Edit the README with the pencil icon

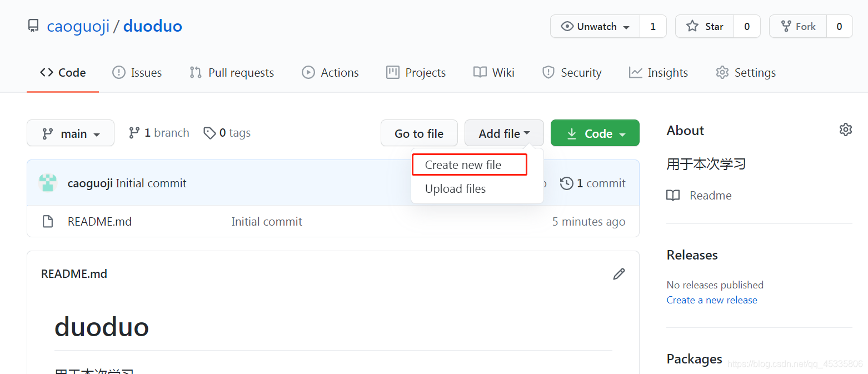tap(618, 273)
